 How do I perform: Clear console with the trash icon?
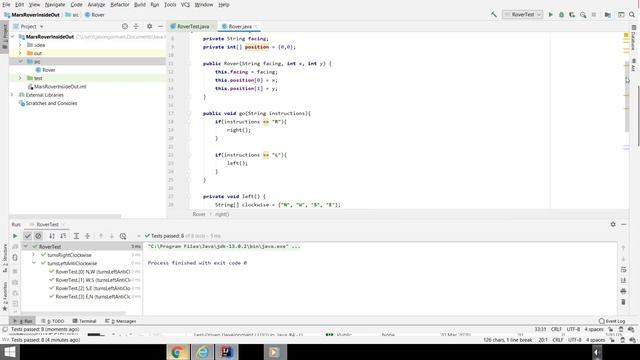coord(623,302)
